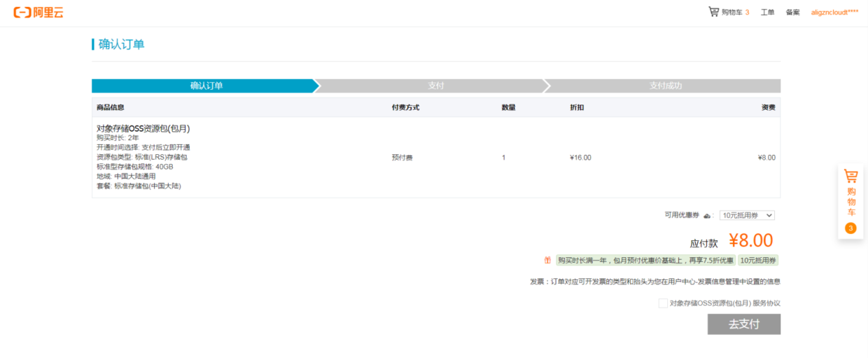Open the shopping cart icon in top bar
Image resolution: width=868 pixels, height=358 pixels.
(x=713, y=12)
